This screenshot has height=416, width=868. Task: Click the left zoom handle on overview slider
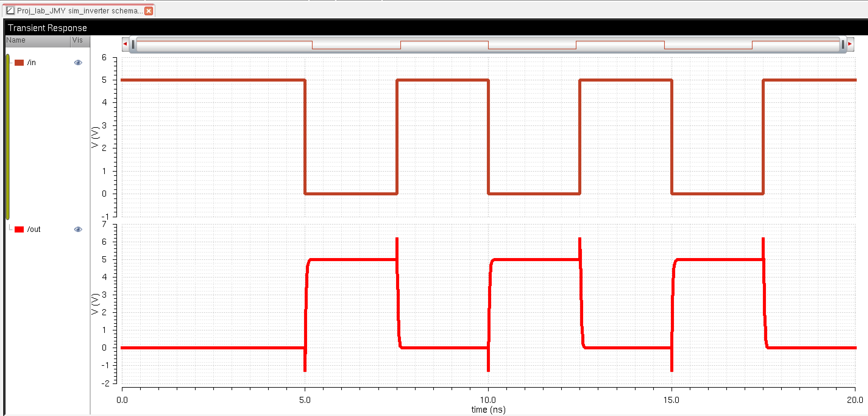[133, 44]
